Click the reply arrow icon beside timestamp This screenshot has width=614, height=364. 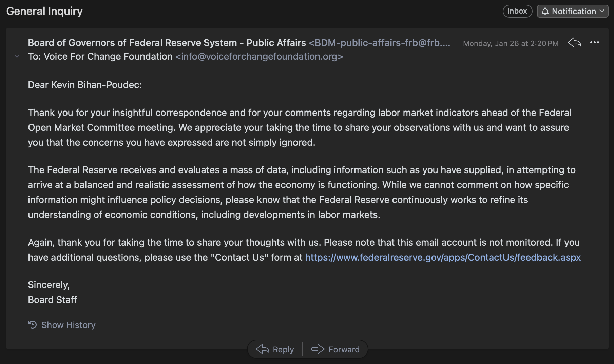click(574, 43)
